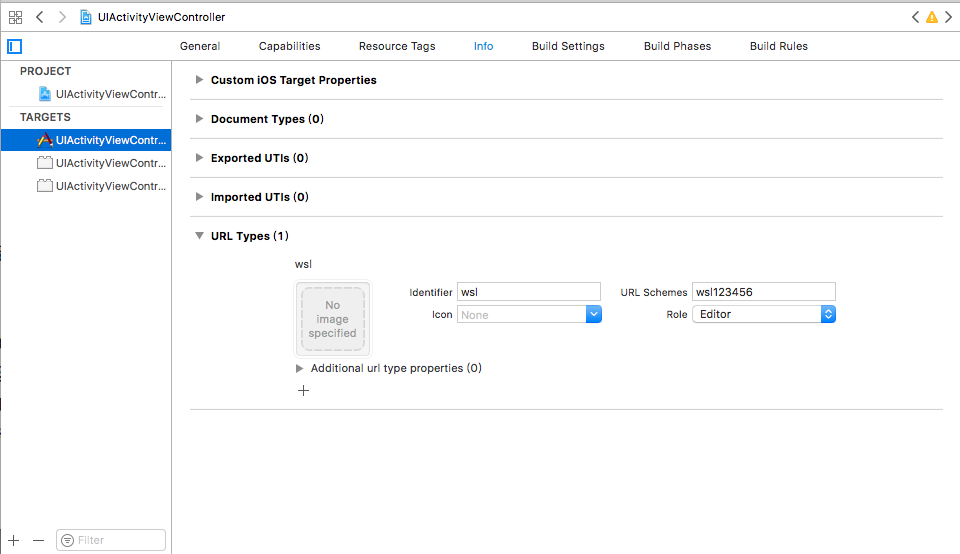960x554 pixels.
Task: Click the wsl URL type heading
Action: [303, 264]
